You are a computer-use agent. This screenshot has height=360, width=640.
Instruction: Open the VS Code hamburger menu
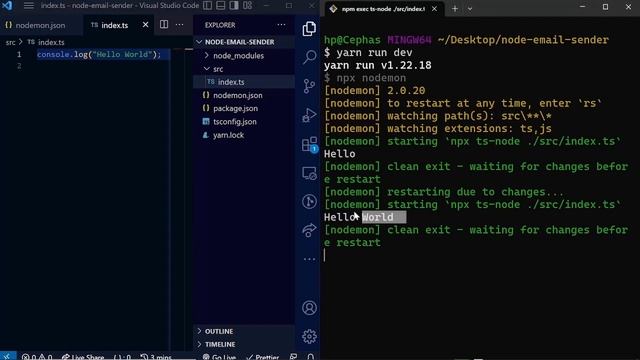point(29,6)
